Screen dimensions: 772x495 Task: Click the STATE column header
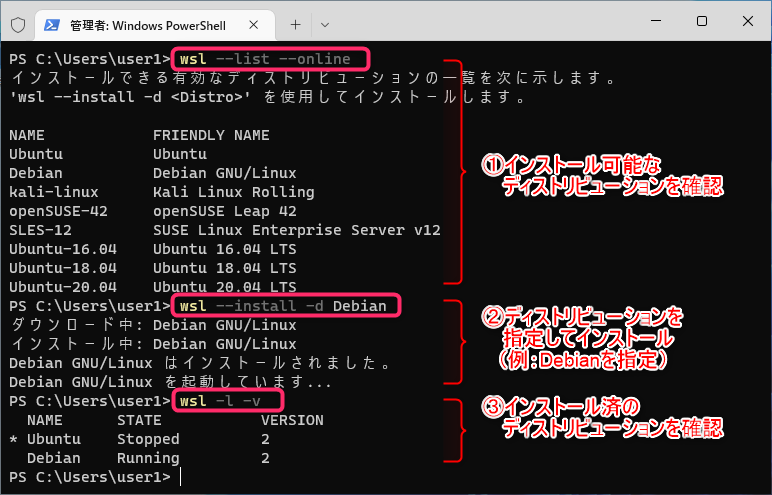point(139,420)
